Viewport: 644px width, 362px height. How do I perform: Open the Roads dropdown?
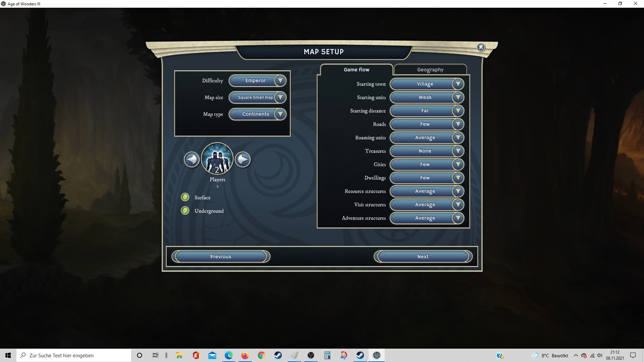pos(427,124)
